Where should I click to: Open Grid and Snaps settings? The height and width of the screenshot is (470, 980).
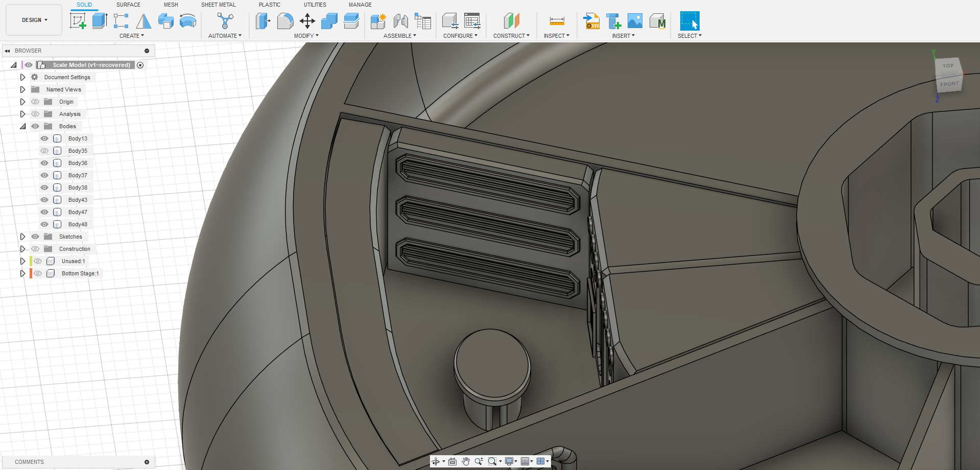[x=527, y=461]
